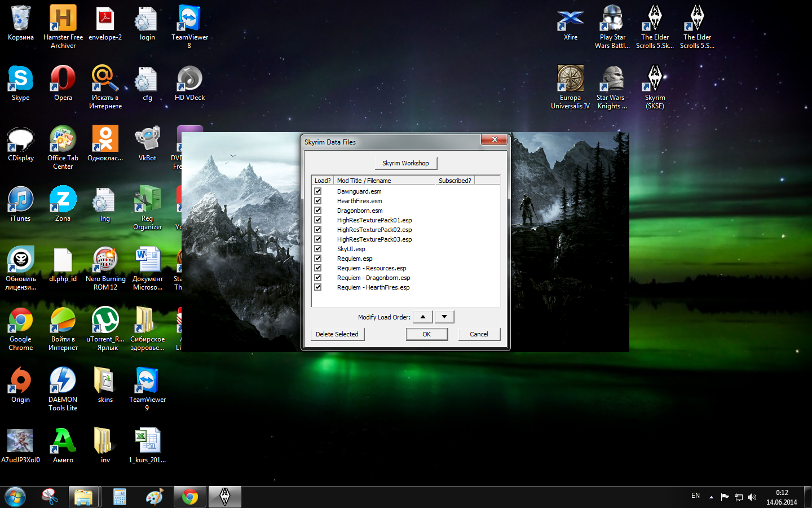Toggle the SkyUI.esp checkbox
Screen dimensions: 812x508
[317, 249]
